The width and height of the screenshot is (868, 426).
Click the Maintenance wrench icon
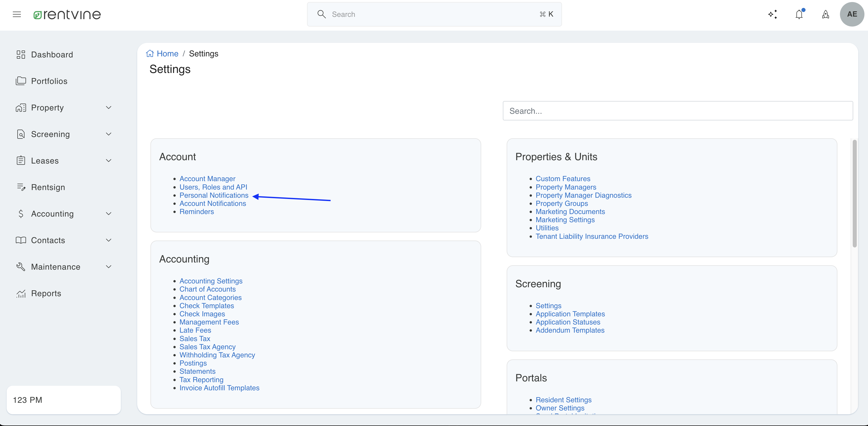tap(21, 267)
